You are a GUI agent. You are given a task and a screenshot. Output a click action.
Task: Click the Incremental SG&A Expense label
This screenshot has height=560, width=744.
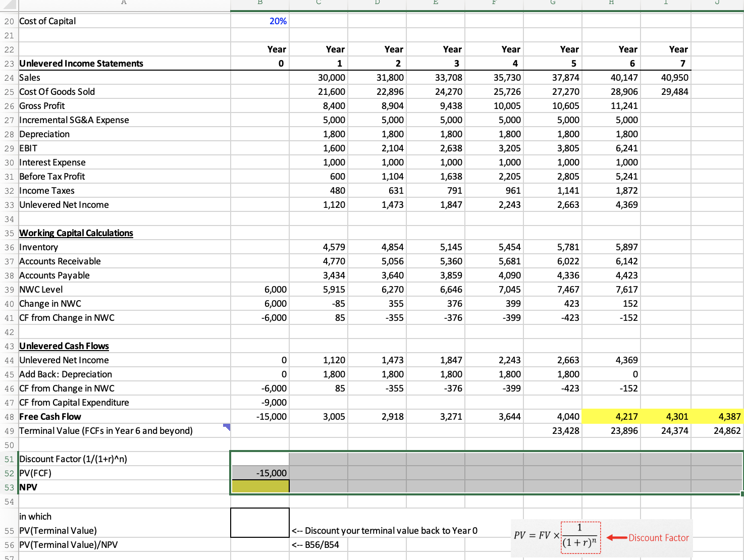74,120
